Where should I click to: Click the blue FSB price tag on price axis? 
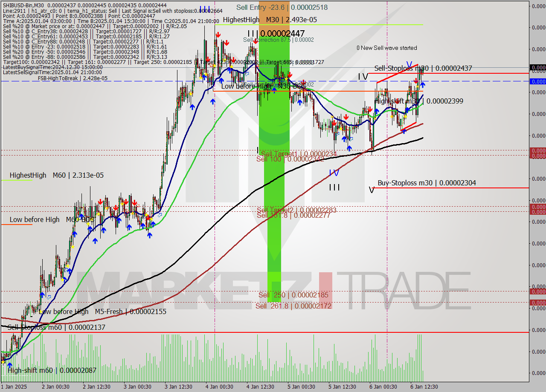(537, 81)
